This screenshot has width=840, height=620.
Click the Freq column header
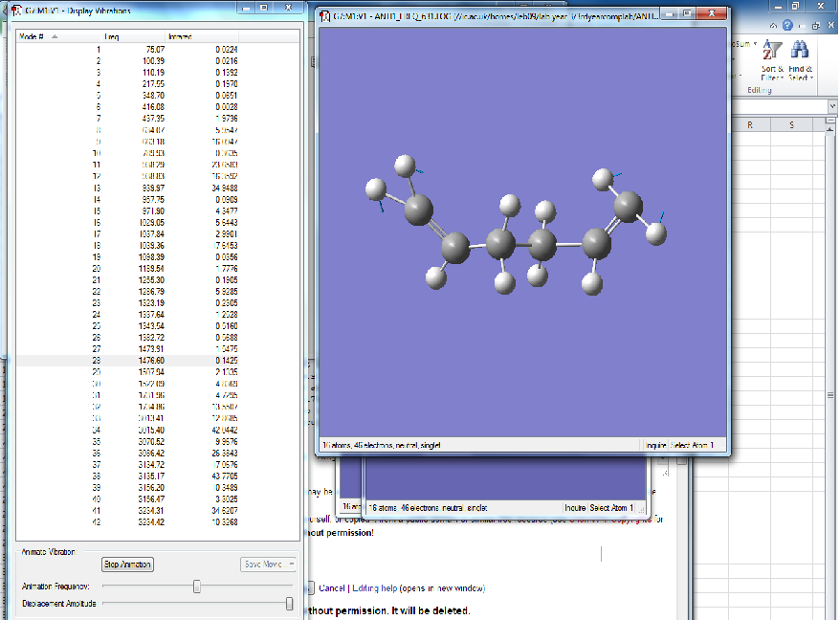(x=112, y=36)
